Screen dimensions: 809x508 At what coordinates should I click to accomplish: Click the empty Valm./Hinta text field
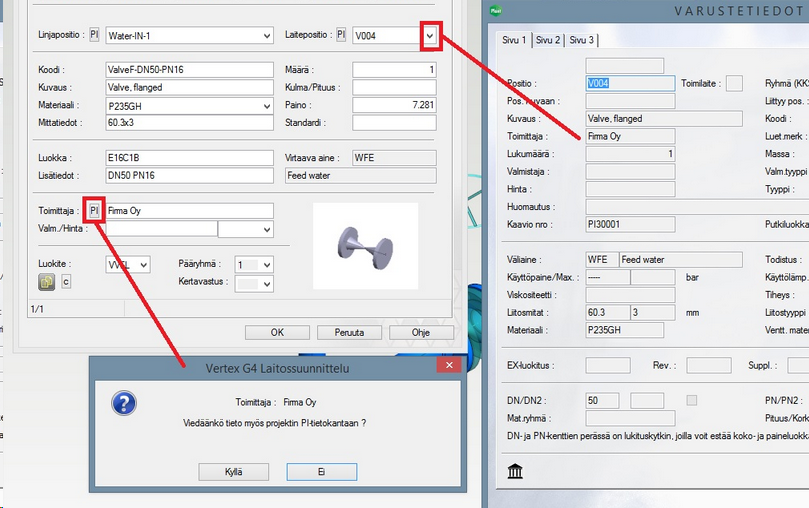click(x=161, y=229)
